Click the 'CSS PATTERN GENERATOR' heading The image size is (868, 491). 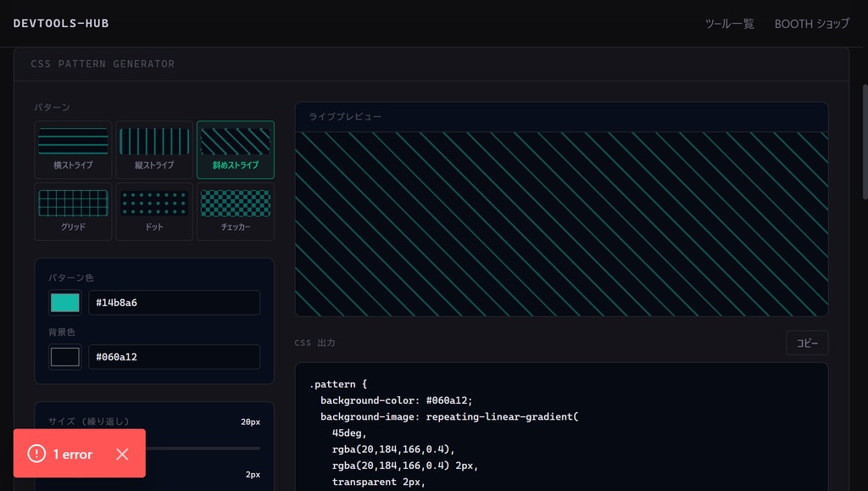tap(103, 64)
